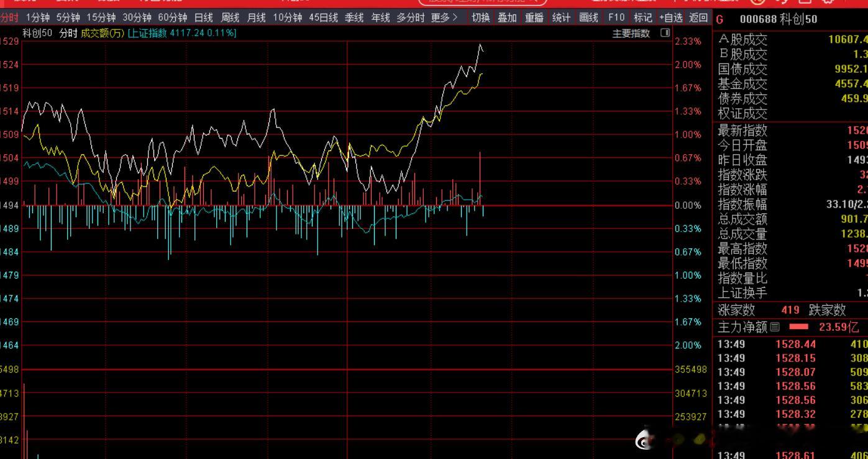The height and width of the screenshot is (459, 868).
Task: Open the 画线 drawing tools
Action: point(589,19)
